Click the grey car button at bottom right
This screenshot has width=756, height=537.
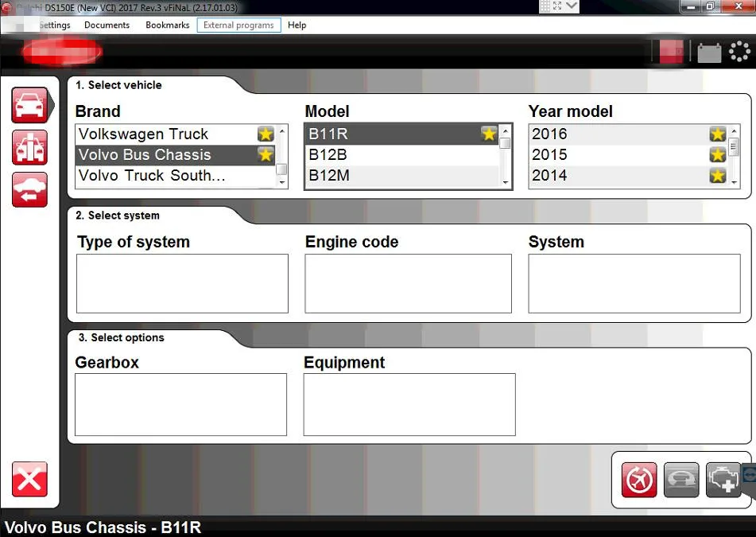[681, 480]
